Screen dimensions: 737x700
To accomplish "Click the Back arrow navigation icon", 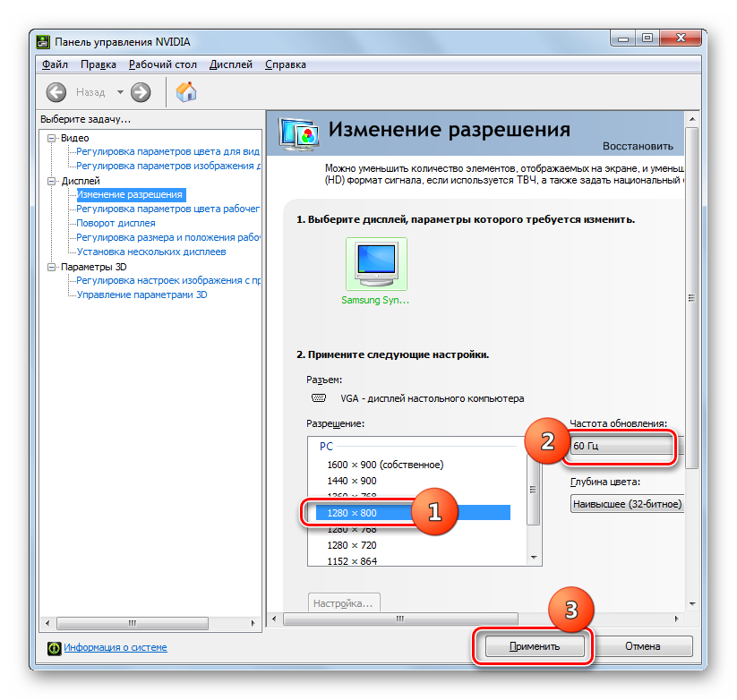I will pos(56,92).
